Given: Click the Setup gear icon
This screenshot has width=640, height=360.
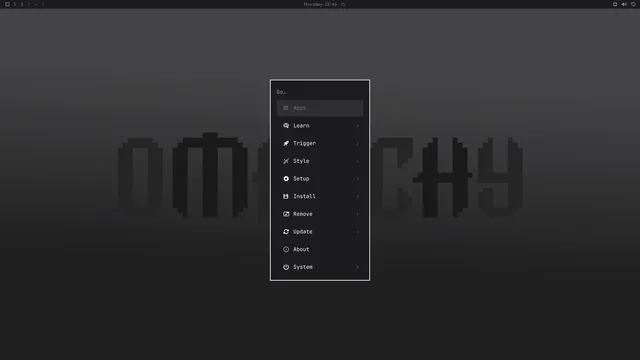Looking at the screenshot, I should click(x=286, y=179).
